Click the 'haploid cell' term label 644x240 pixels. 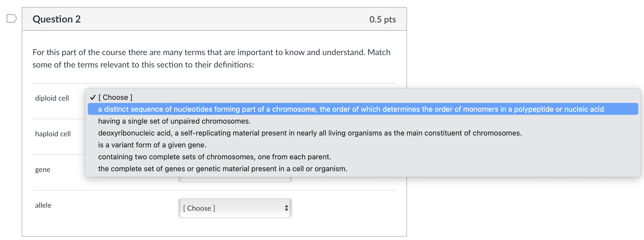coord(53,134)
